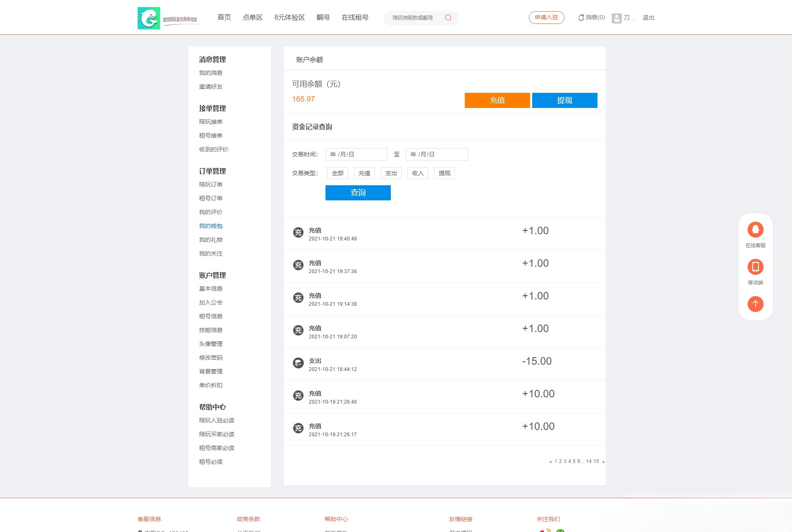This screenshot has width=792, height=532.
Task: Select the 提现 transaction type filter
Action: (x=444, y=173)
